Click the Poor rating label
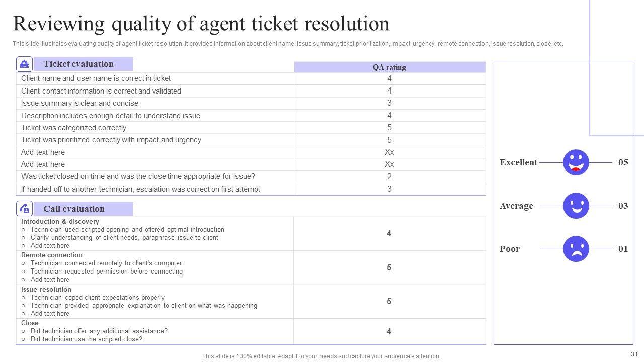The image size is (644, 362). click(x=510, y=249)
